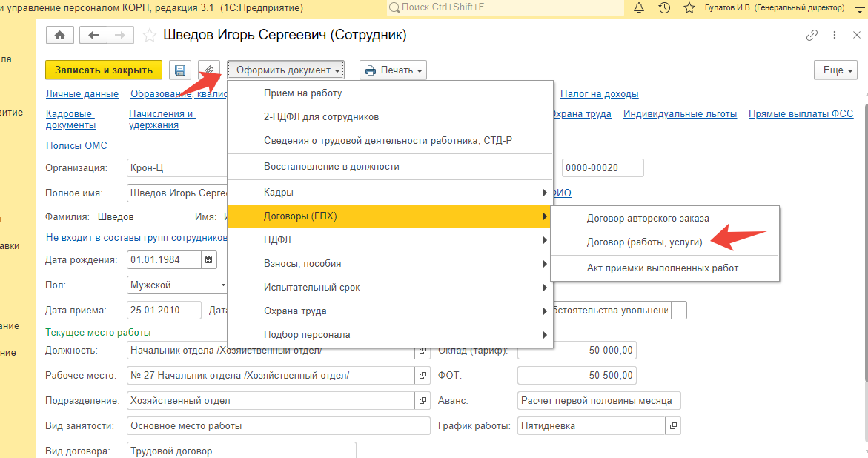Expand the Пол dropdown list
The height and width of the screenshot is (458, 868).
(x=222, y=285)
